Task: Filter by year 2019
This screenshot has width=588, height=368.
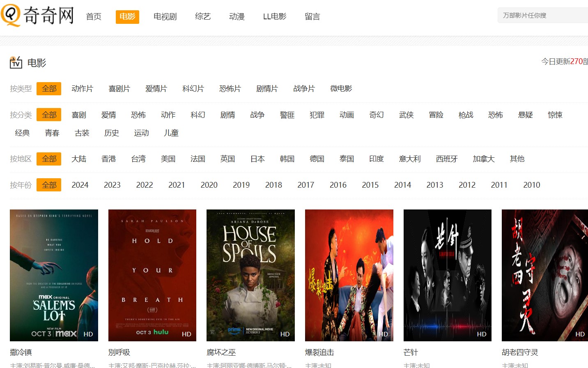Action: pos(241,185)
